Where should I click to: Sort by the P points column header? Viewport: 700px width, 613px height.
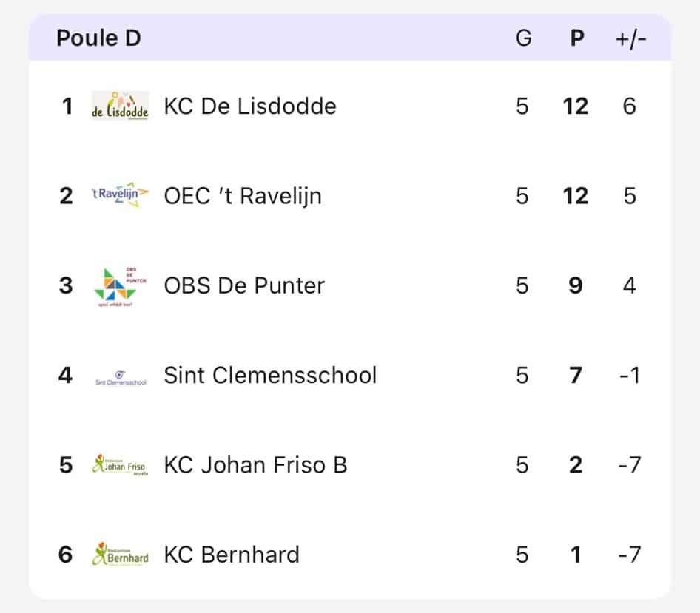click(577, 38)
